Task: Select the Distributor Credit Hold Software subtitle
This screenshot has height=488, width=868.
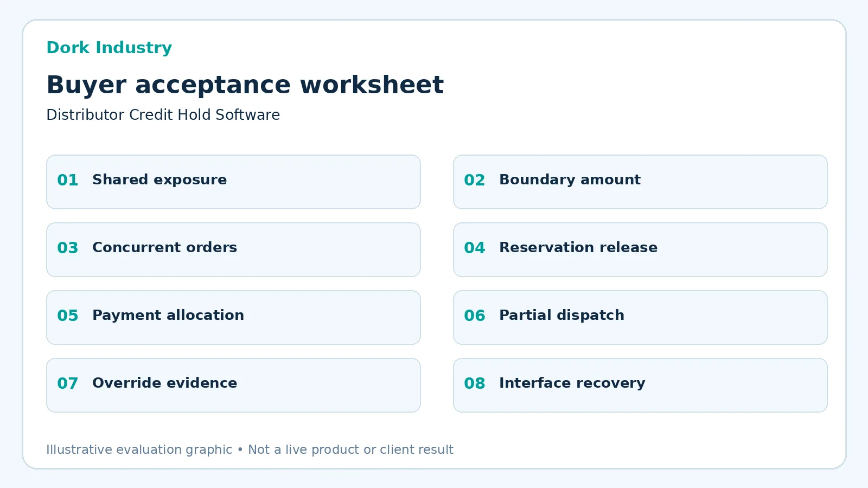Action: [163, 115]
